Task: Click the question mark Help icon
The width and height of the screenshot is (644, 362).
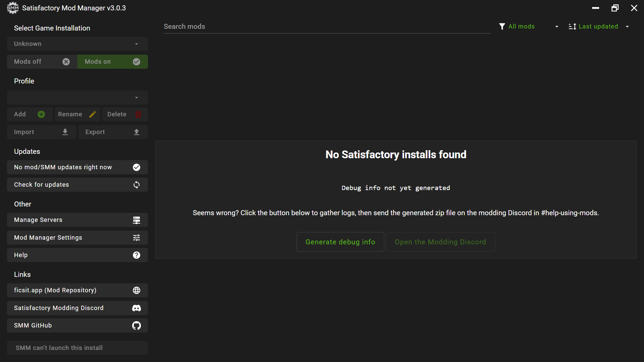Action: pos(137,255)
